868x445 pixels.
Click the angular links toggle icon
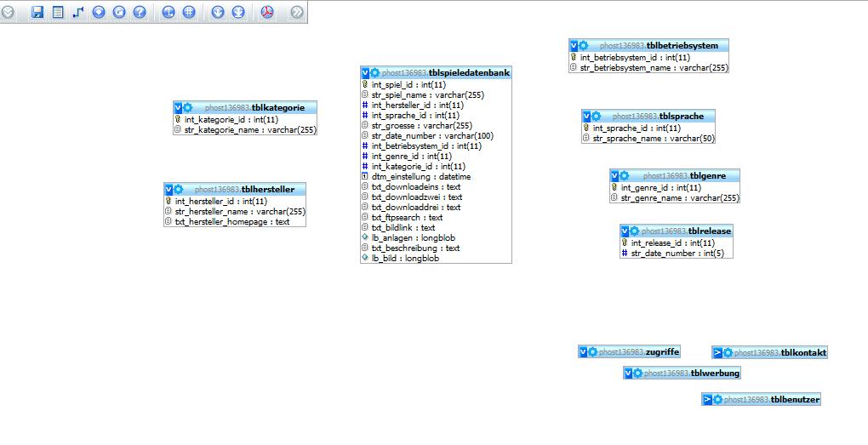click(x=168, y=12)
